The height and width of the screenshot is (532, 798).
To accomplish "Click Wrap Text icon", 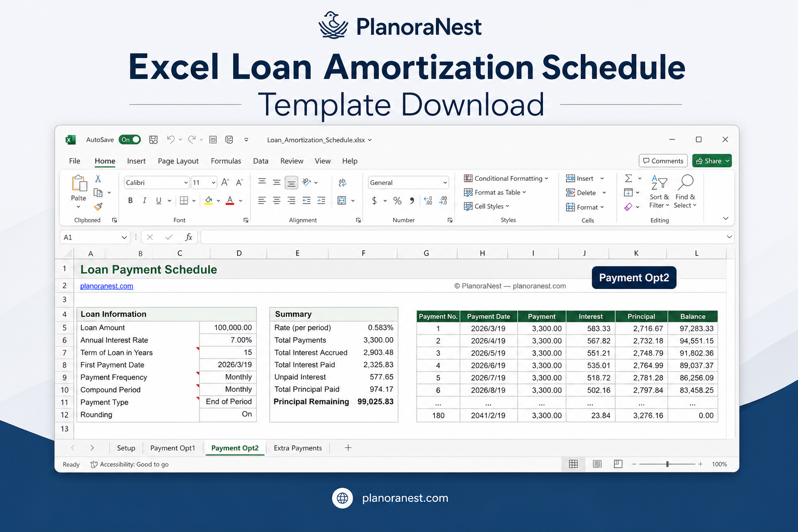I will pyautogui.click(x=342, y=183).
